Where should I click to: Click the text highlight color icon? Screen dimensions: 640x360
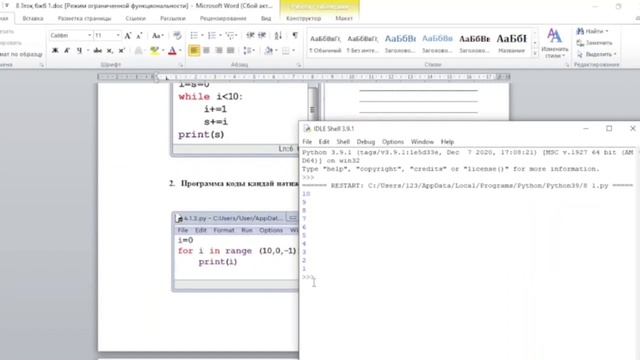coord(154,51)
